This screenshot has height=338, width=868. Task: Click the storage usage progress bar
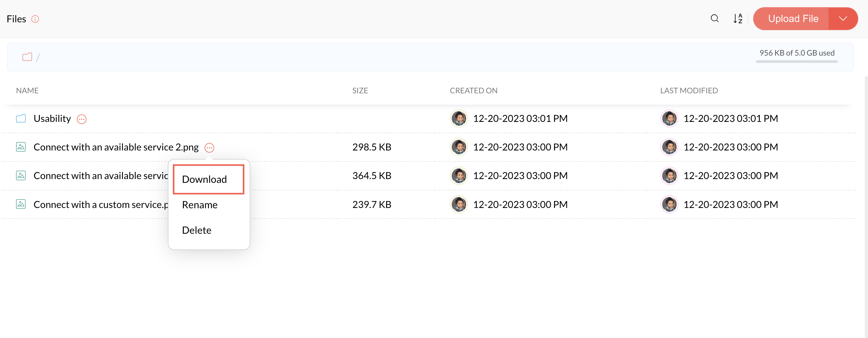point(796,61)
